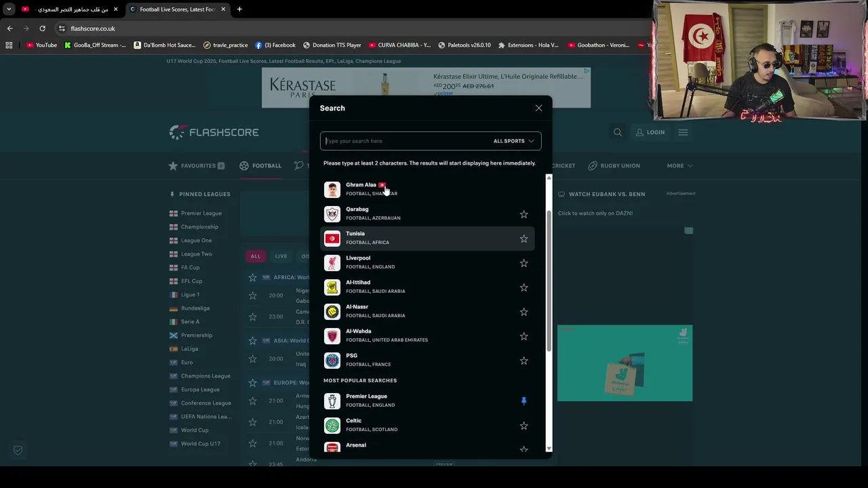Unpin Premier League using pin icon
Image resolution: width=868 pixels, height=488 pixels.
(524, 401)
